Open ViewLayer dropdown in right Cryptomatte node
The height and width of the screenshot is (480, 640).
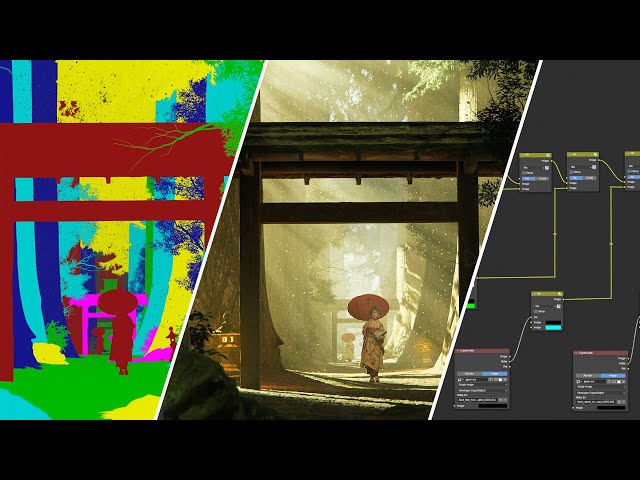click(601, 393)
